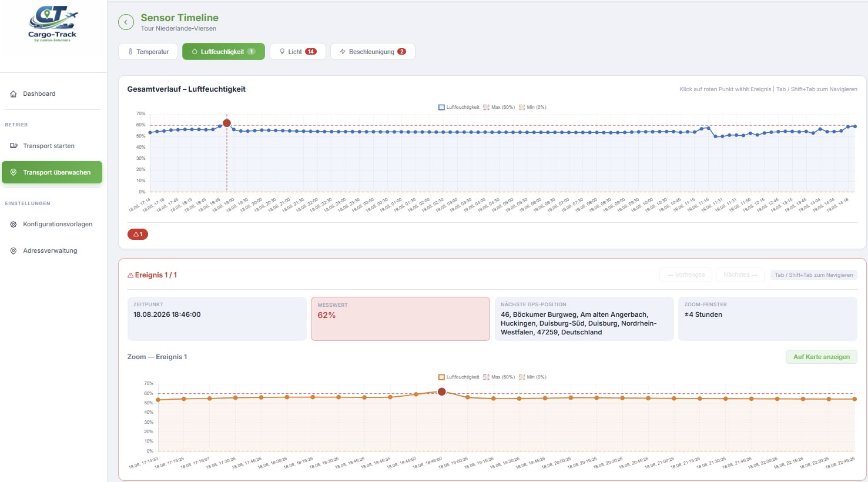Open the Temperatur sensor tab
868x482 pixels.
coord(148,52)
